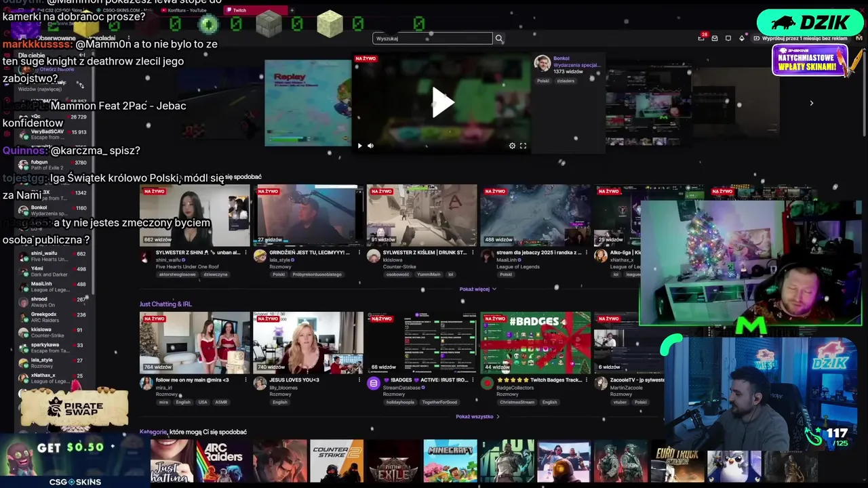The height and width of the screenshot is (488, 868).
Task: Select the dziaders tag on featured card
Action: [x=566, y=81]
